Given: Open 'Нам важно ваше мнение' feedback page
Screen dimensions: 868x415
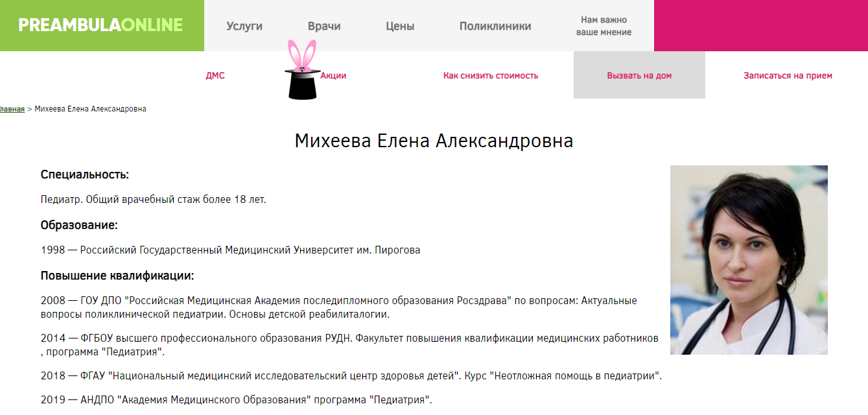Looking at the screenshot, I should pos(604,26).
